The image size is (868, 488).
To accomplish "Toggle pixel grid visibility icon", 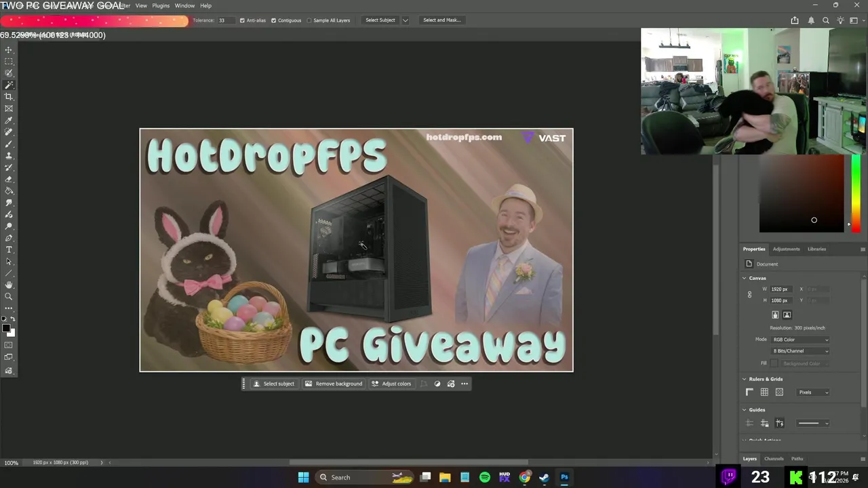I will [x=779, y=392].
